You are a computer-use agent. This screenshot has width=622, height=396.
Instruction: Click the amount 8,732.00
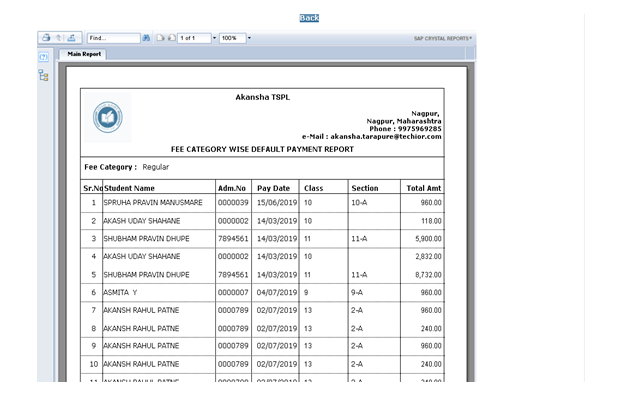(428, 275)
